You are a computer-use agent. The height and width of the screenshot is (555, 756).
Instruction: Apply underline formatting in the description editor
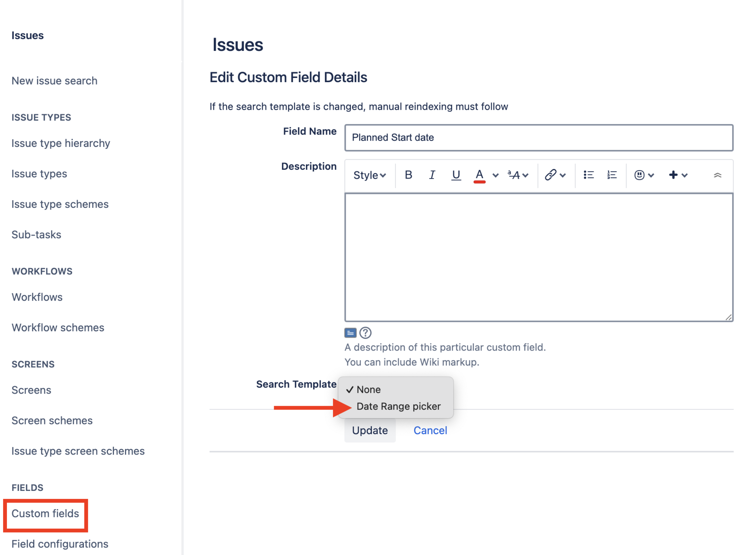tap(456, 175)
